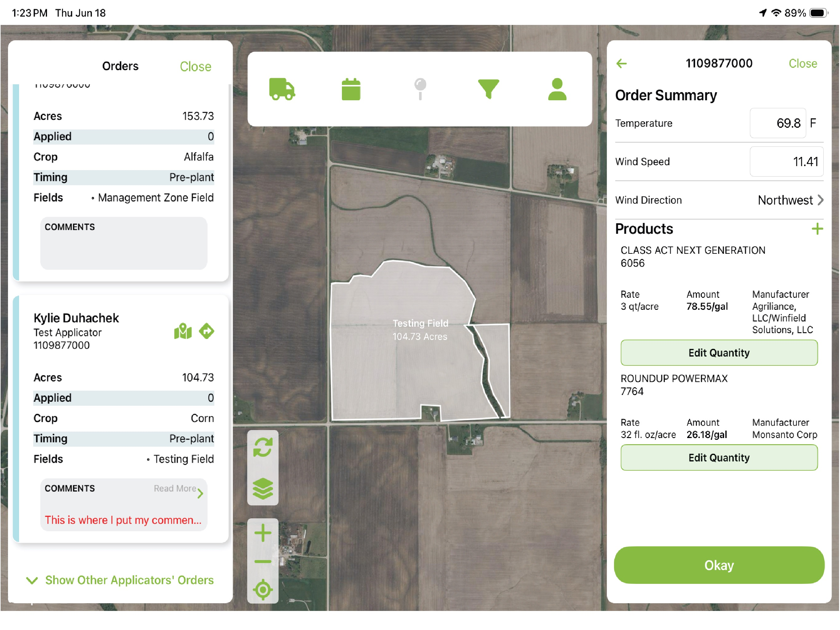Zoom in on the map
Screen dimensions: 840x630
click(263, 533)
